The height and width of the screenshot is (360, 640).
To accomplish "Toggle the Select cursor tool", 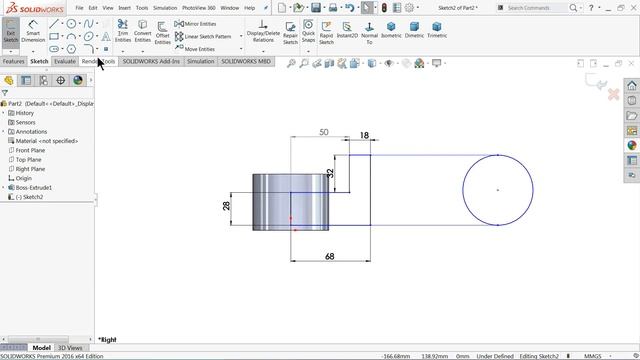I will tap(367, 7).
